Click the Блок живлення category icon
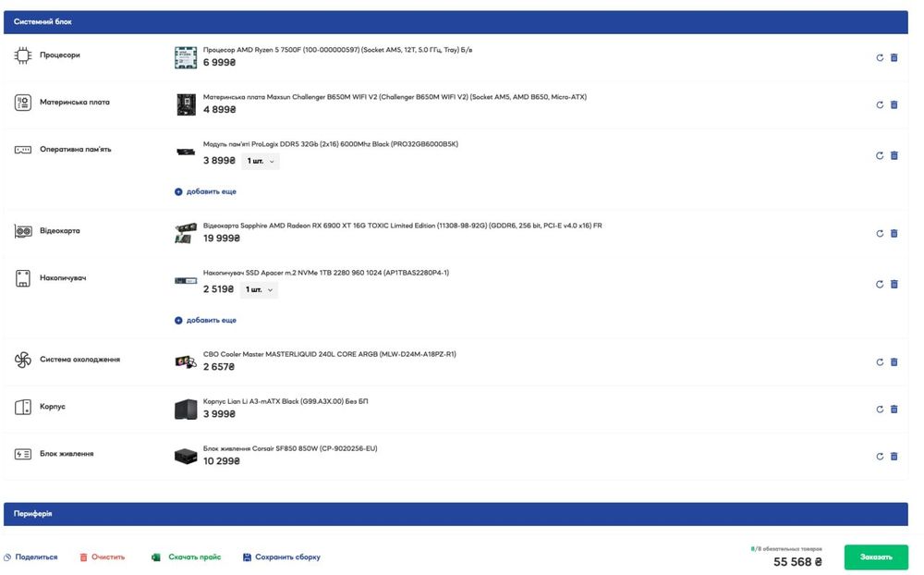The width and height of the screenshot is (924, 575). (x=23, y=454)
